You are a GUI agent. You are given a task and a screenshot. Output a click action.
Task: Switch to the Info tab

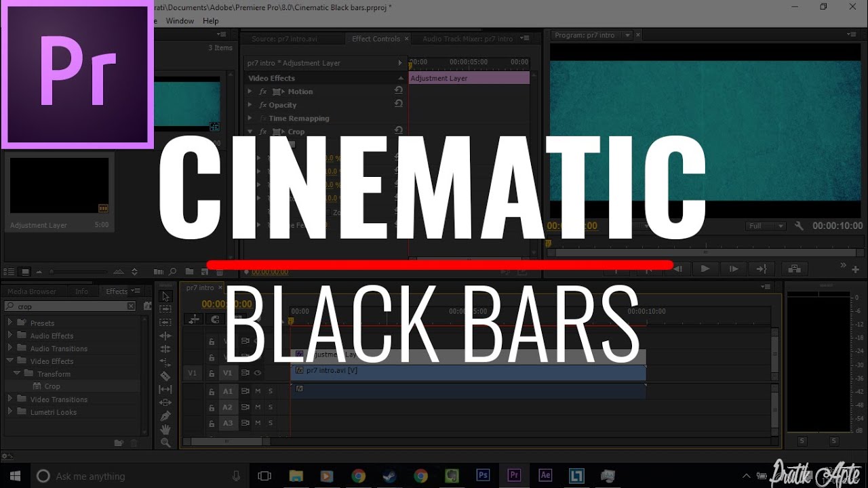point(81,291)
